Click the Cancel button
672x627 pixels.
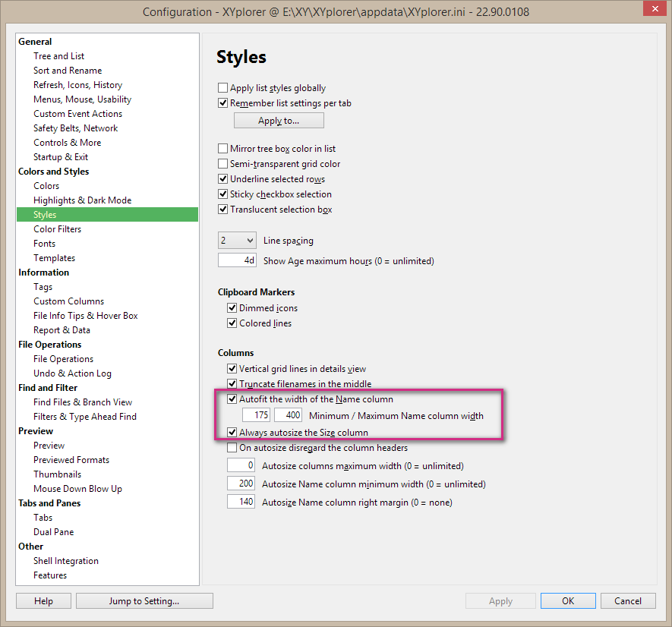[x=628, y=601]
